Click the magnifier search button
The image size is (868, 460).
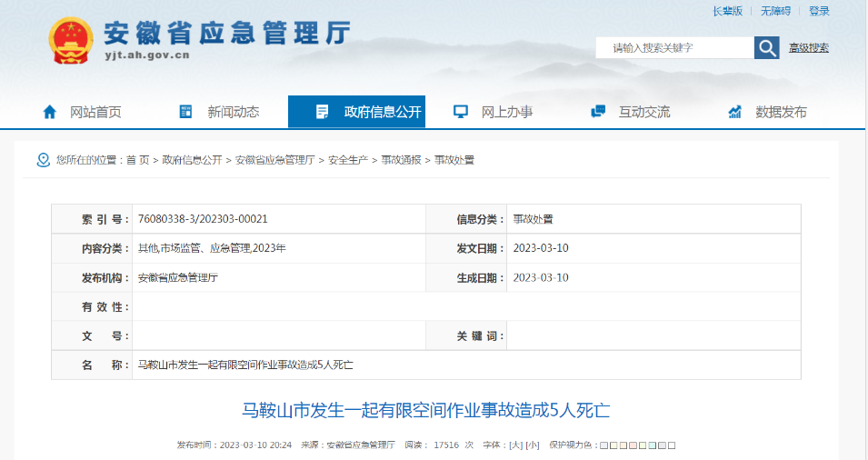(767, 47)
